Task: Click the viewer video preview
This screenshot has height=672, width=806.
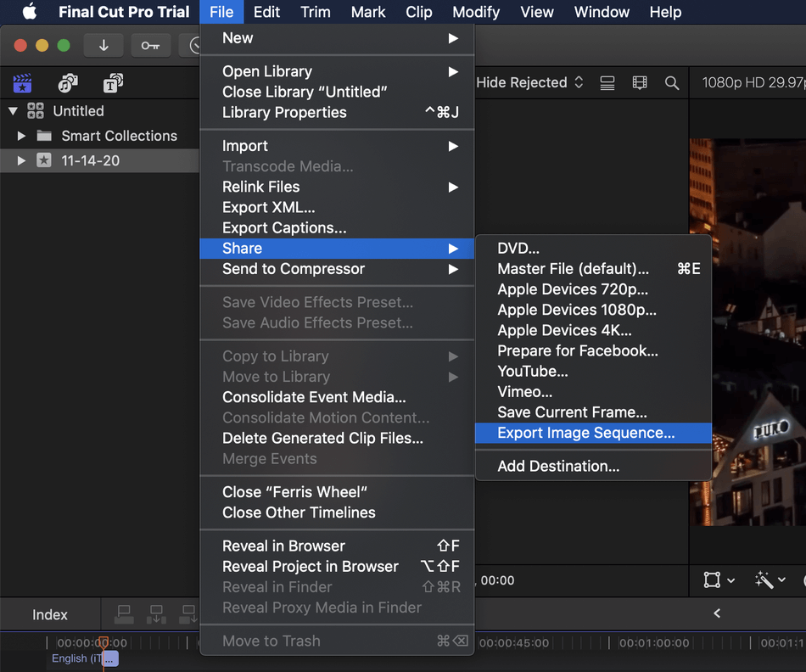Action: pos(747,332)
